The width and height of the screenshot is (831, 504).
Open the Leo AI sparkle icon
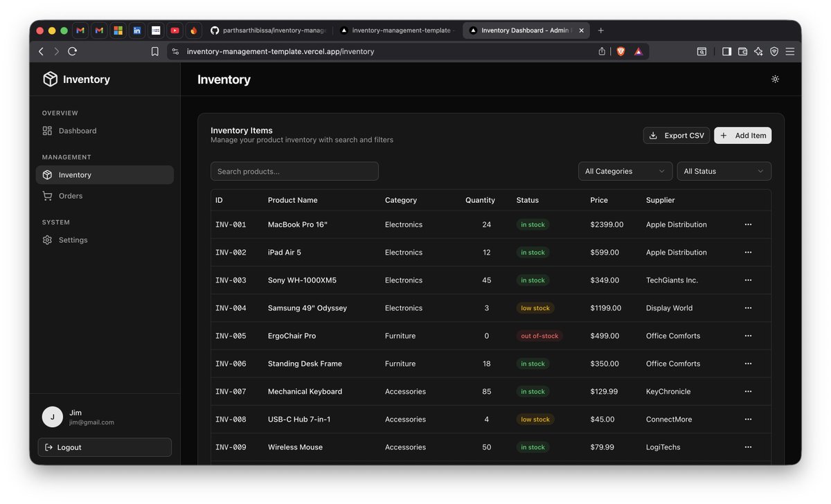tap(758, 51)
